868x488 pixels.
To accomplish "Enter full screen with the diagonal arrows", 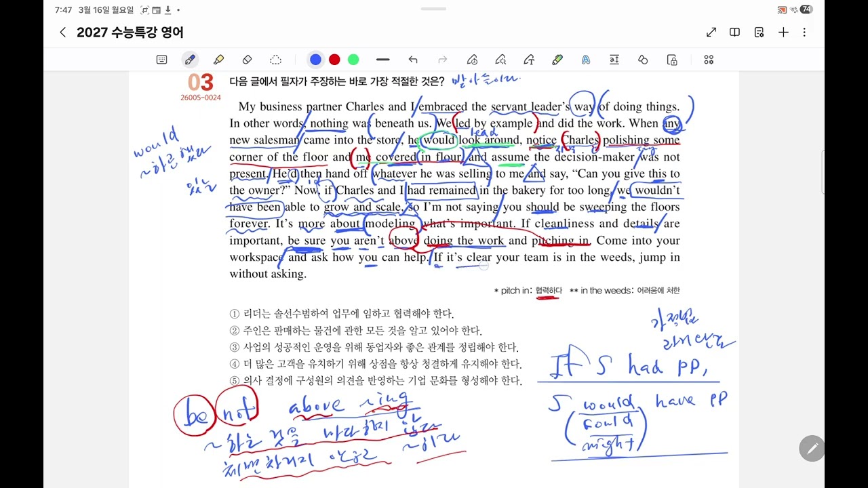I will (x=711, y=32).
